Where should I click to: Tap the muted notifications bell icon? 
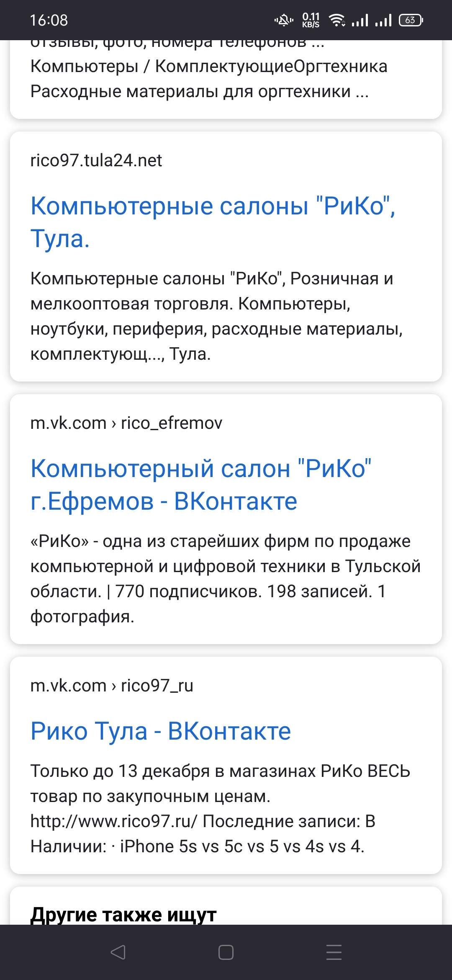(x=284, y=20)
